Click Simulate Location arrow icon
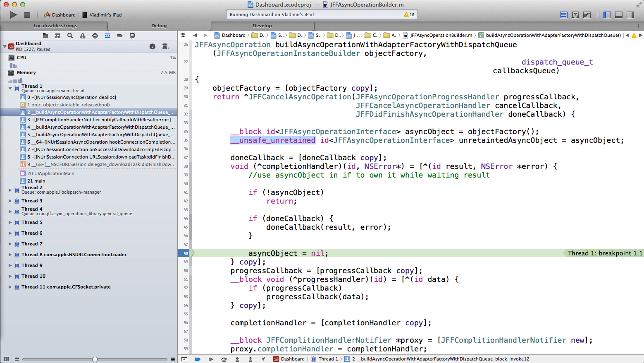 point(263,359)
